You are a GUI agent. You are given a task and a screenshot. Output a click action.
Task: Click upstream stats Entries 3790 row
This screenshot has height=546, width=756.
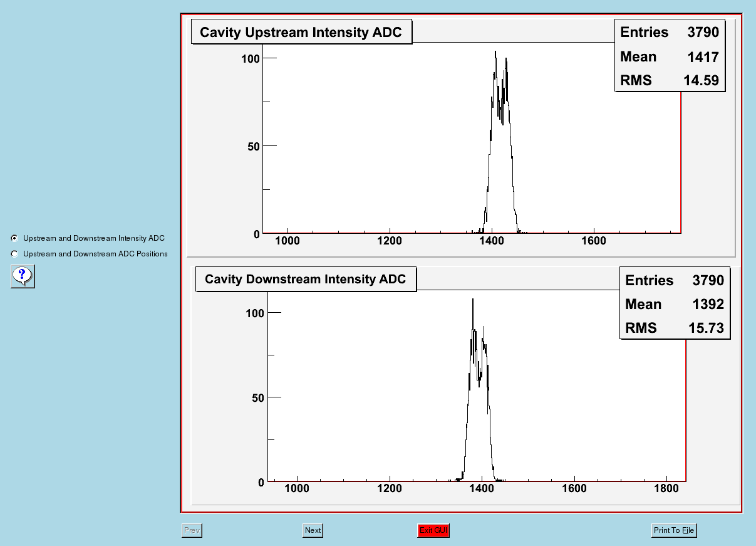coord(670,32)
